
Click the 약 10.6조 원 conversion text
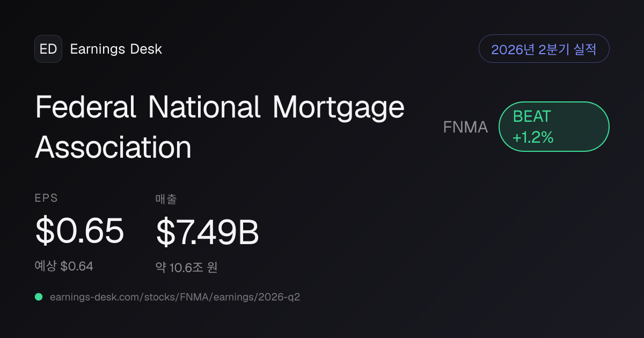pyautogui.click(x=186, y=267)
